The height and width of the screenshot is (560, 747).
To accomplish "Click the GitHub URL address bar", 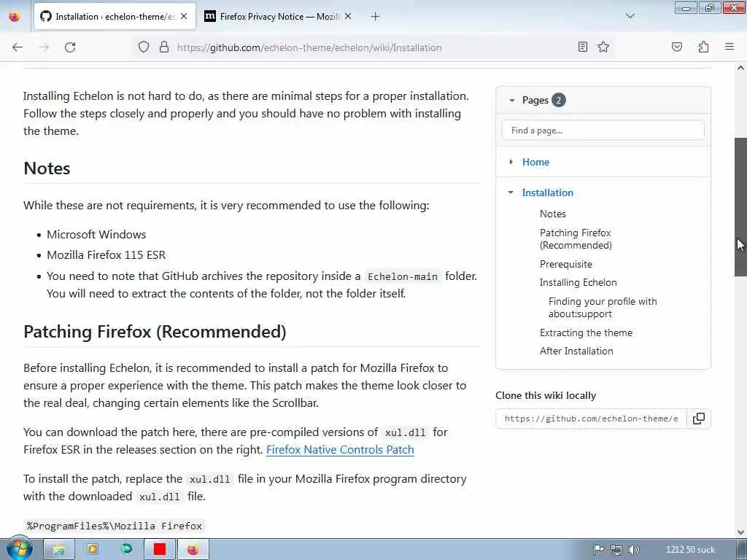I will click(x=309, y=47).
